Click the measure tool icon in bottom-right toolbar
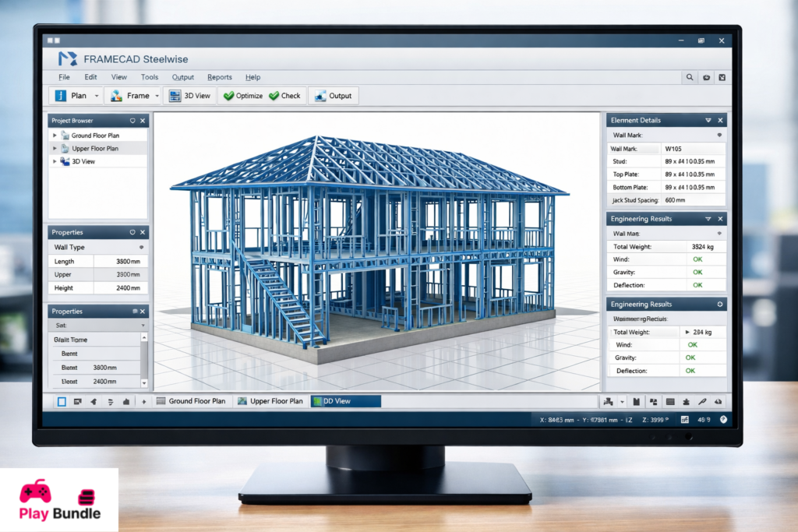The width and height of the screenshot is (798, 532). click(x=702, y=401)
